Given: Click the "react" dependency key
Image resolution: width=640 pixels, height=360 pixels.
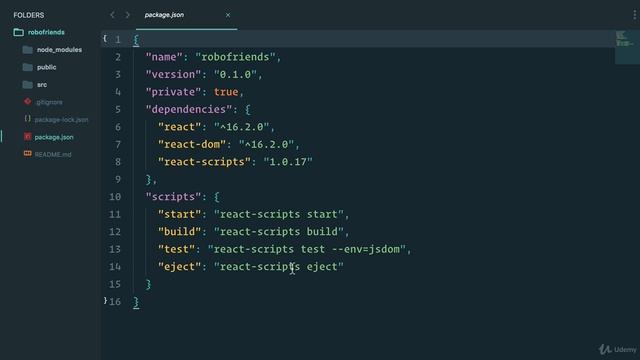Looking at the screenshot, I should coord(180,127).
